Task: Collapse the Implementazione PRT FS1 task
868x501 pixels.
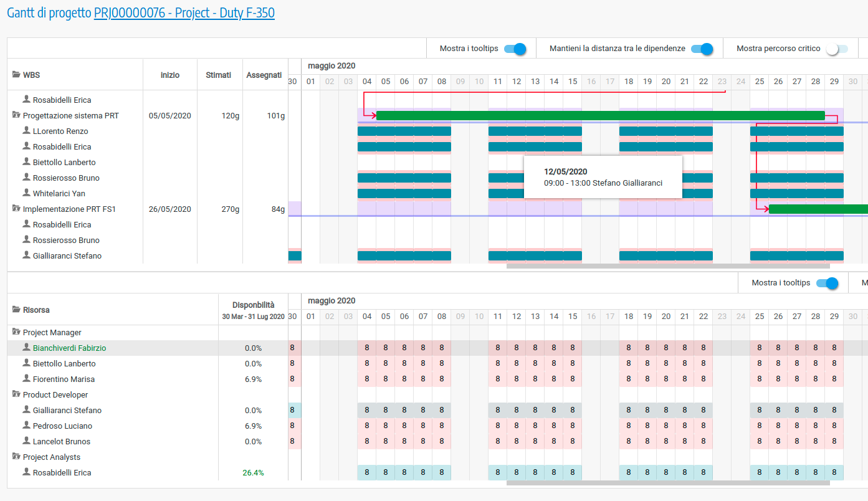Action: coord(16,209)
